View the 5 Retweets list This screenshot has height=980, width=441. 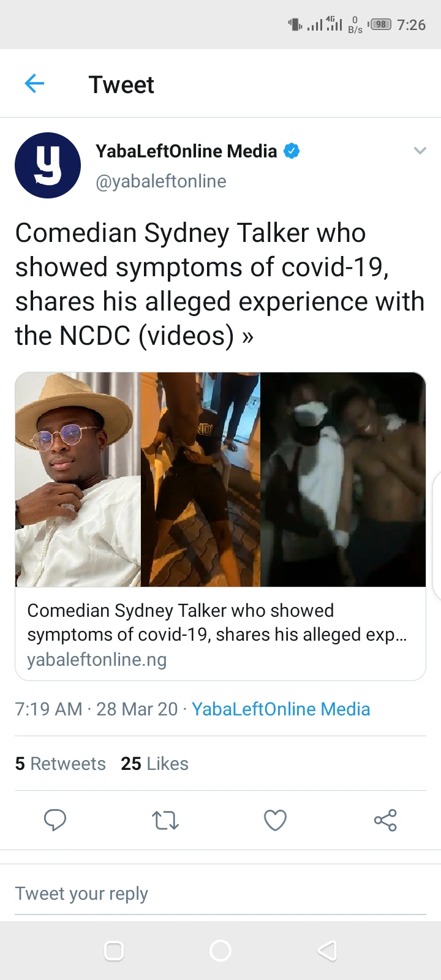click(61, 764)
